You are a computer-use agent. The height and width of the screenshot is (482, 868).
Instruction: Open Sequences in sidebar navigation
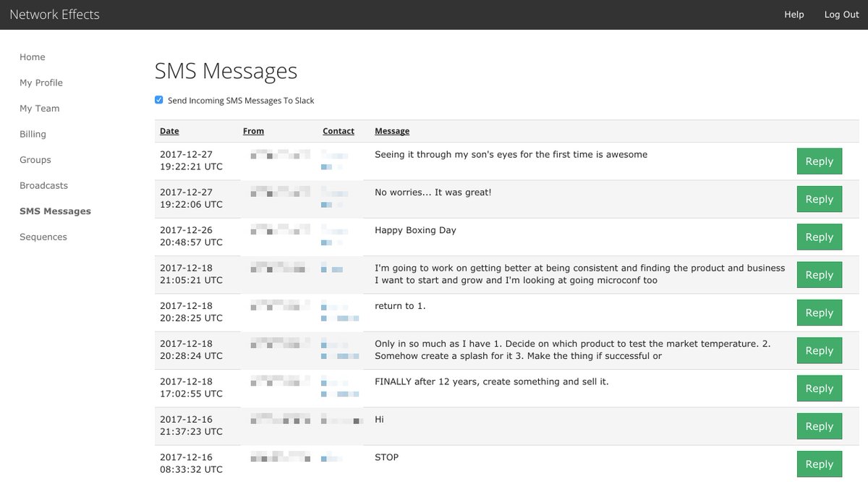43,237
